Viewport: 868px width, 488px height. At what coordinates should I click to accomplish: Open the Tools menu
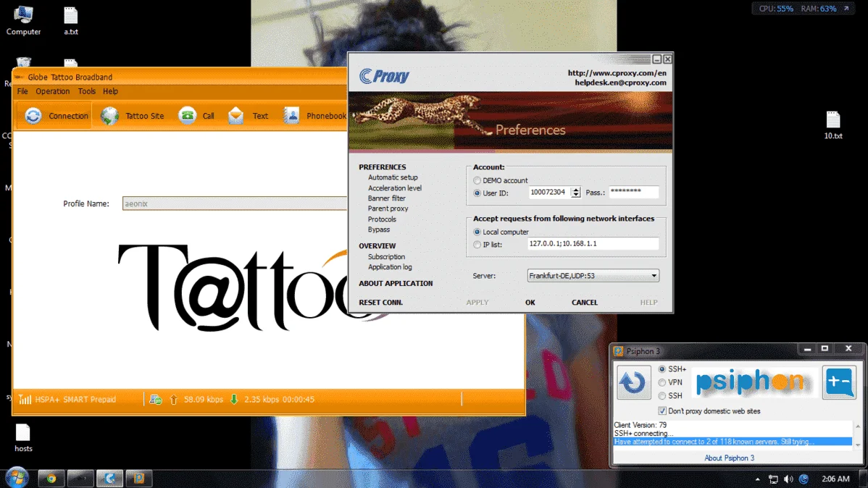(x=86, y=91)
